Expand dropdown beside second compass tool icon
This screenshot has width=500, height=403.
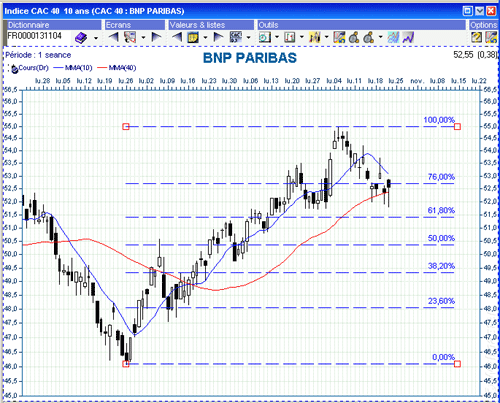(x=380, y=37)
